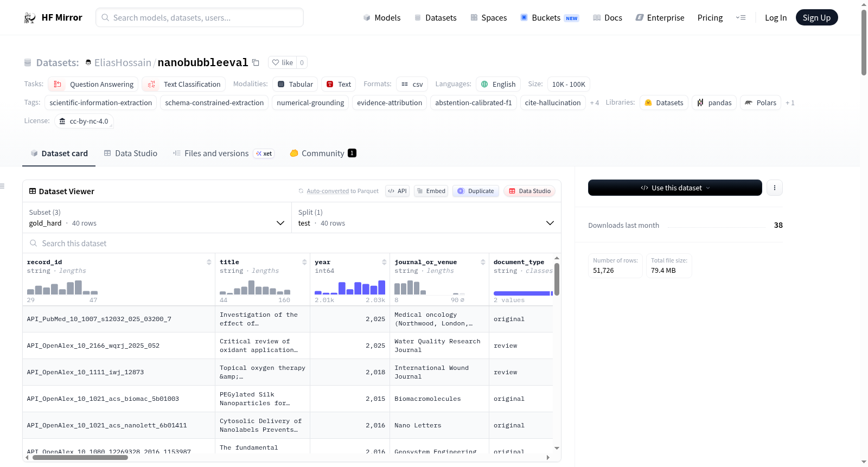This screenshot has width=868, height=467.
Task: Expand Use this dataset dropdown
Action: tap(675, 188)
